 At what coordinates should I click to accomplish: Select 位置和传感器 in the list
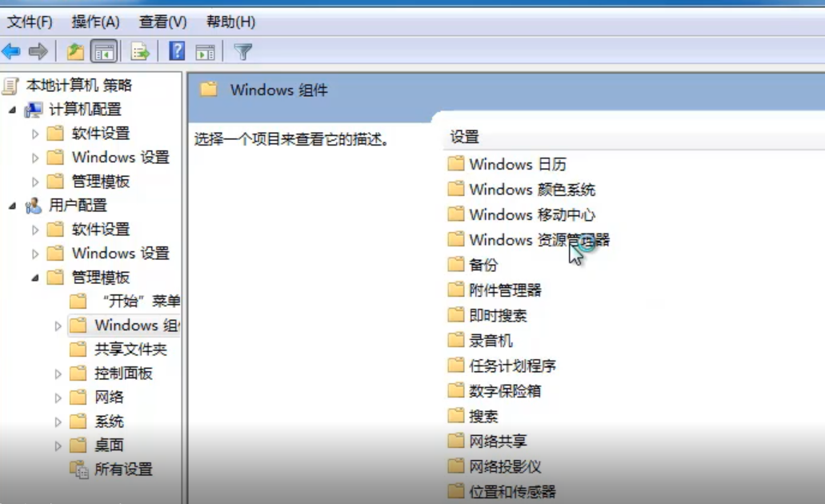(512, 491)
